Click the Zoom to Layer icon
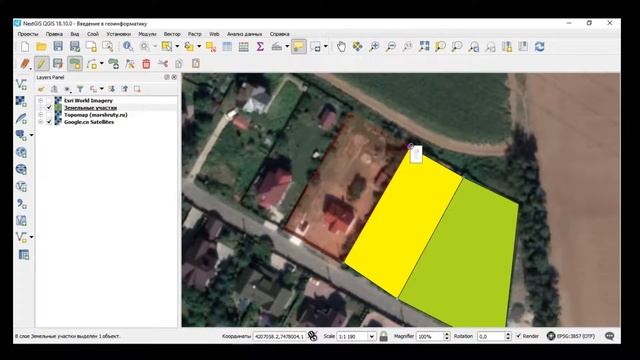Screen dimensions: 640x360 (x=457, y=47)
